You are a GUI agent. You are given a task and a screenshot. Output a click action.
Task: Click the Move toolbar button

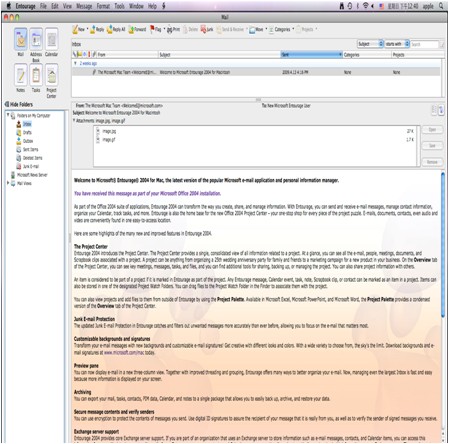(x=256, y=29)
